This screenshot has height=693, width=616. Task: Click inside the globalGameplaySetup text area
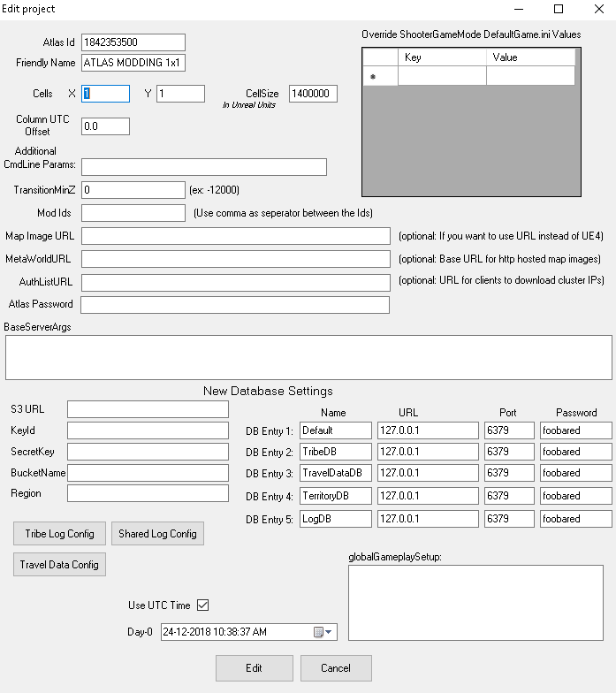[x=475, y=603]
